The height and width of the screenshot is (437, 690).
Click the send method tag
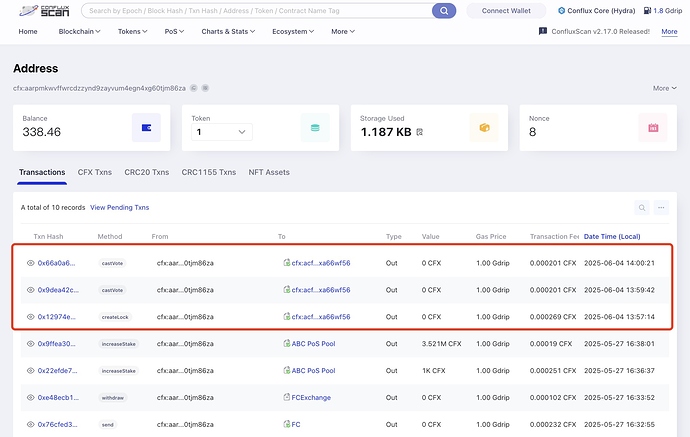point(107,424)
